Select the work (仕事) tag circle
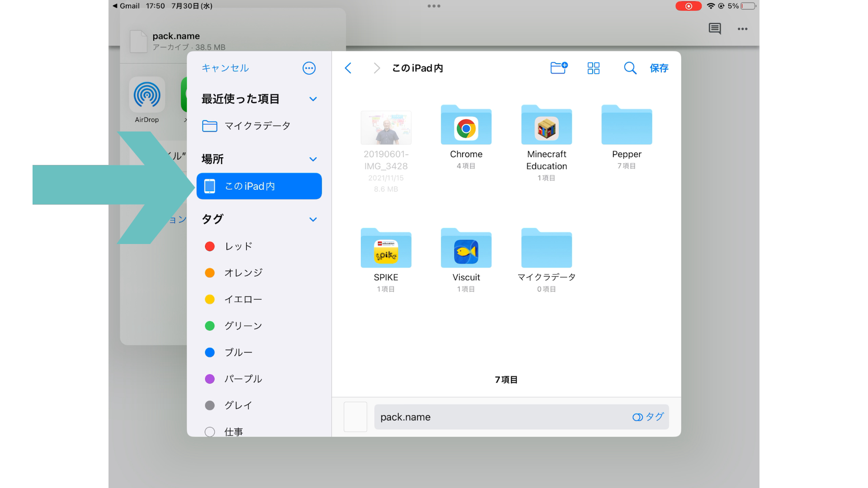 click(x=210, y=432)
